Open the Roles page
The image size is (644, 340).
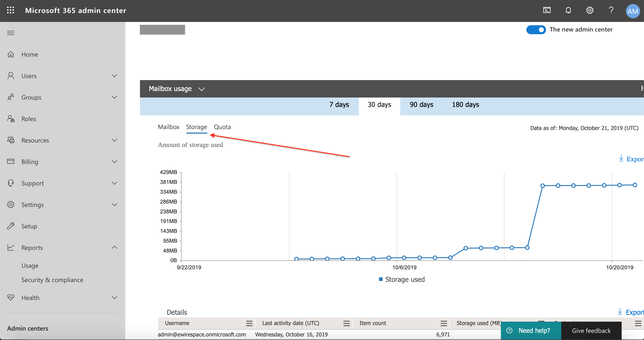[29, 119]
